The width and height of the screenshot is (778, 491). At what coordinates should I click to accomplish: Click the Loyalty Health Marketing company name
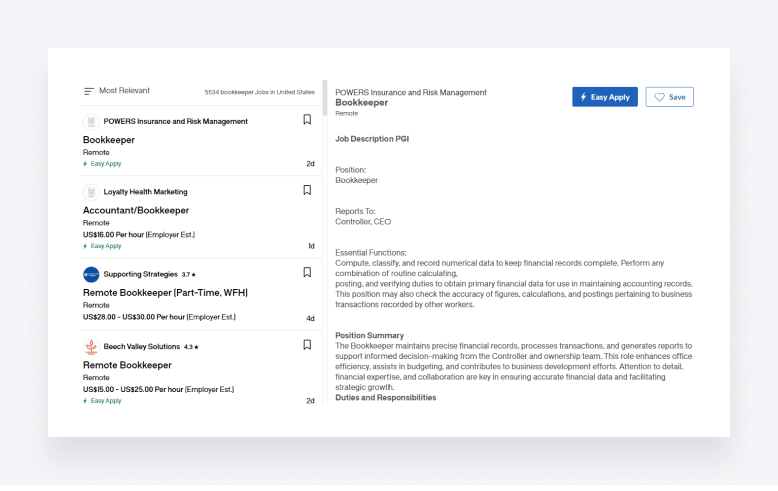pos(145,192)
